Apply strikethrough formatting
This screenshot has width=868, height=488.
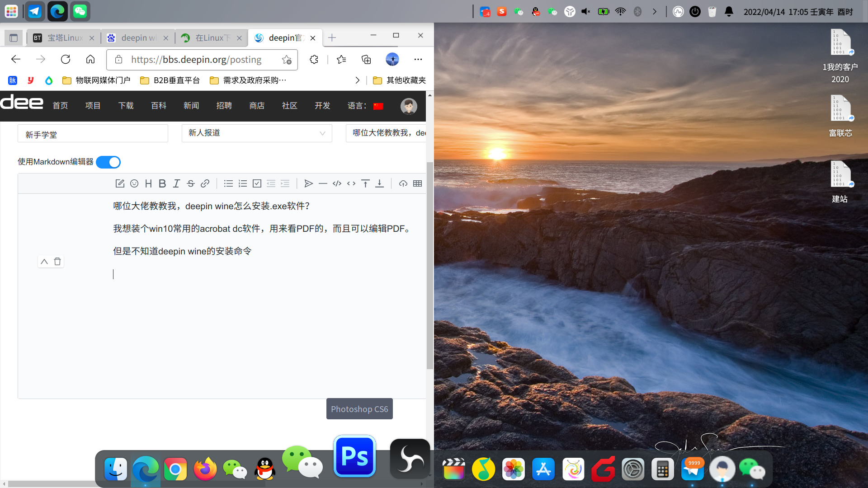click(191, 183)
